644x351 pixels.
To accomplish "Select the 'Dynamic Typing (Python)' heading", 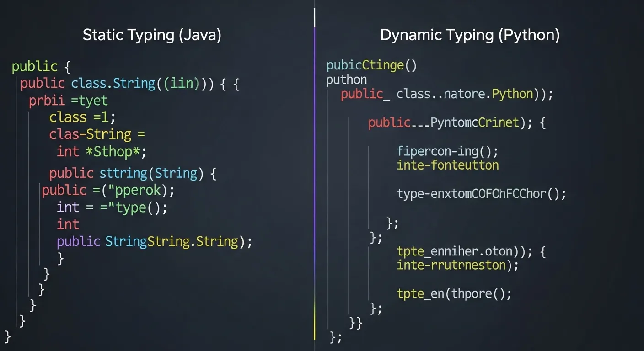I will [470, 35].
